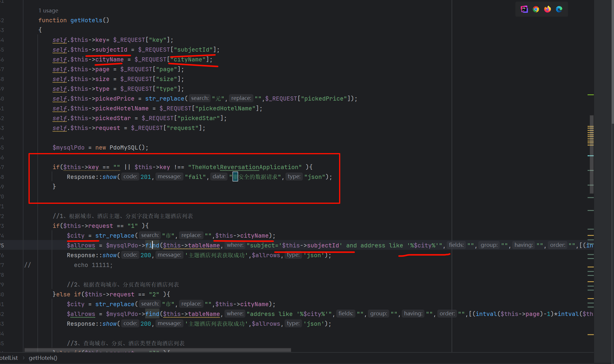This screenshot has height=364, width=614.
Task: Click the 'code:' hint before 201
Action: pos(130,177)
